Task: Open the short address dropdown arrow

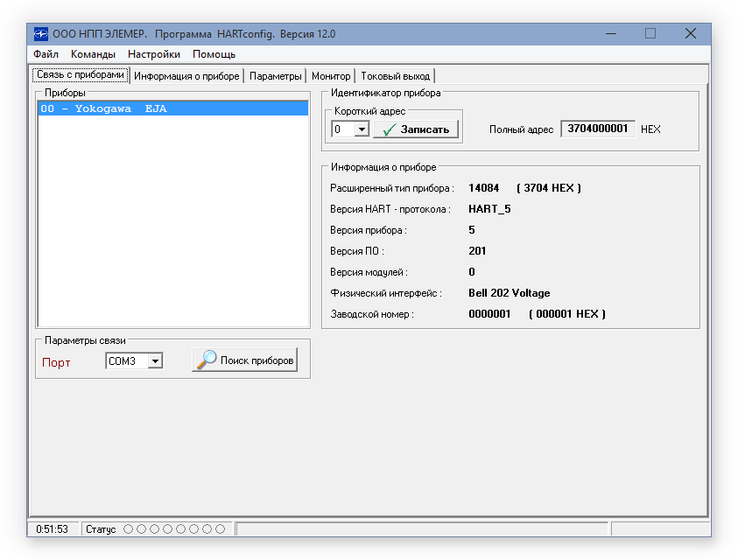Action: point(363,129)
